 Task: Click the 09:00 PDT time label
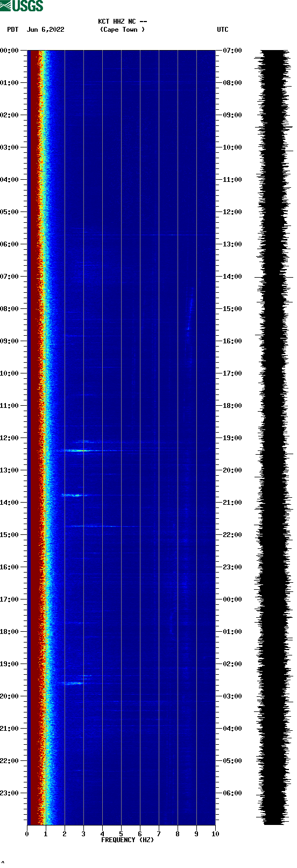10,341
